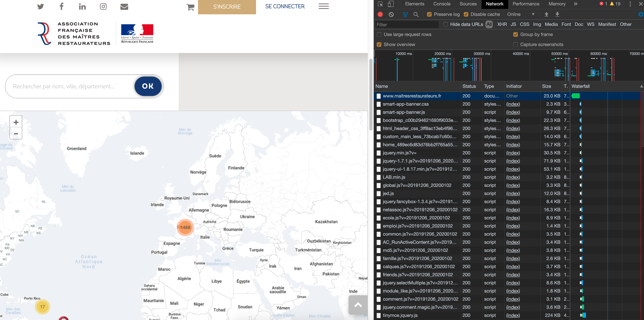Uncheck the Preserve log checkbox
Screen dimensions: 644x320
pyautogui.click(x=429, y=14)
